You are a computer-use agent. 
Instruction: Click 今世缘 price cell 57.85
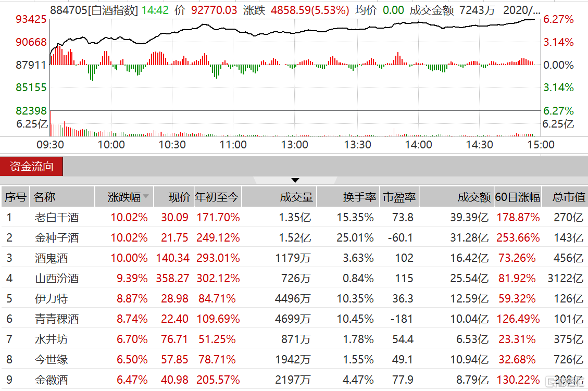(x=175, y=360)
